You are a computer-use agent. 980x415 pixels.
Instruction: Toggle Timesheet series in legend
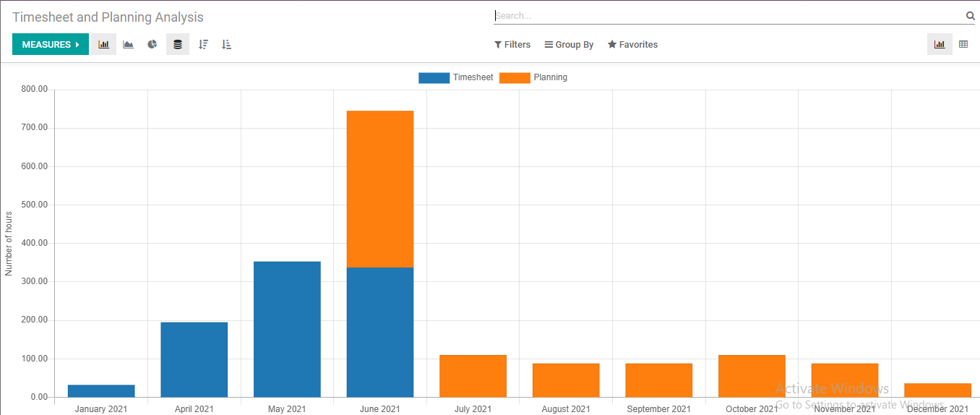tap(434, 77)
